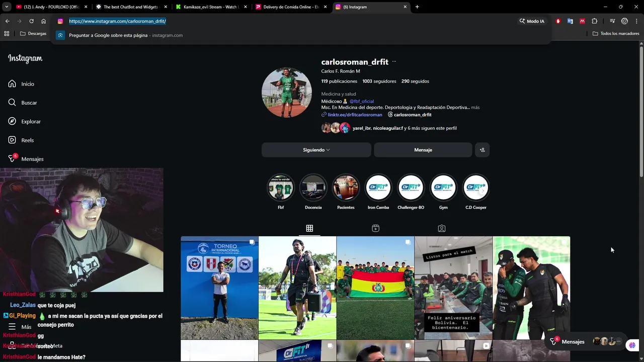Switch to the posts grid tab
Image resolution: width=644 pixels, height=362 pixels.
(309, 228)
